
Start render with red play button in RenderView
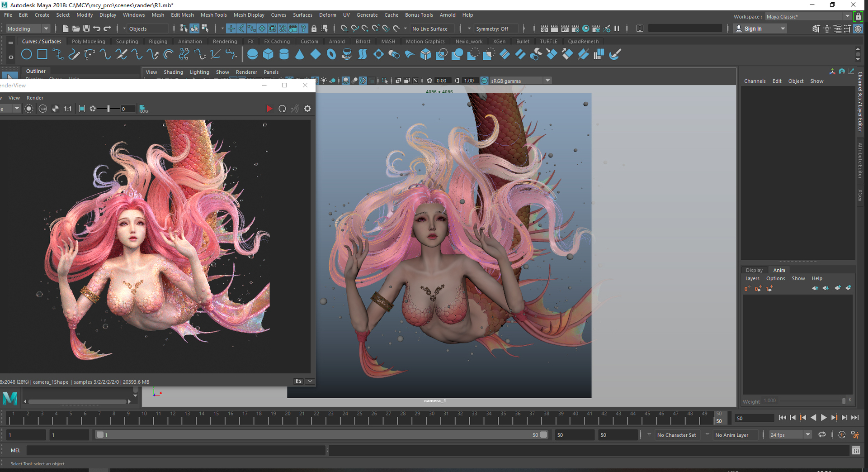269,109
